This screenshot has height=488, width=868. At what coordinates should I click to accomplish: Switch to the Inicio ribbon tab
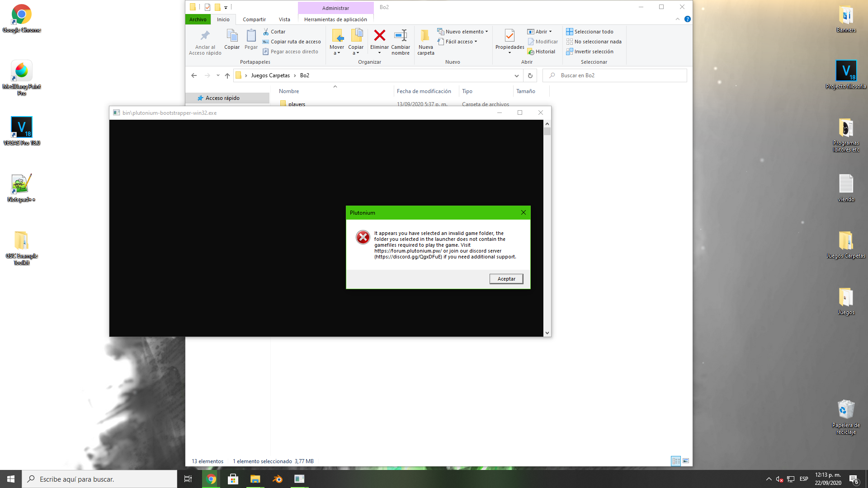point(223,19)
